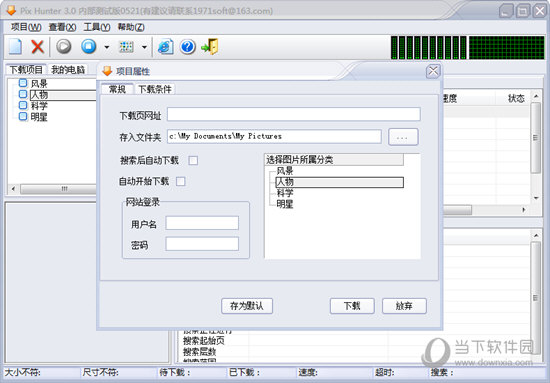Click the lower right panel scroll-up arrow

coord(536,235)
